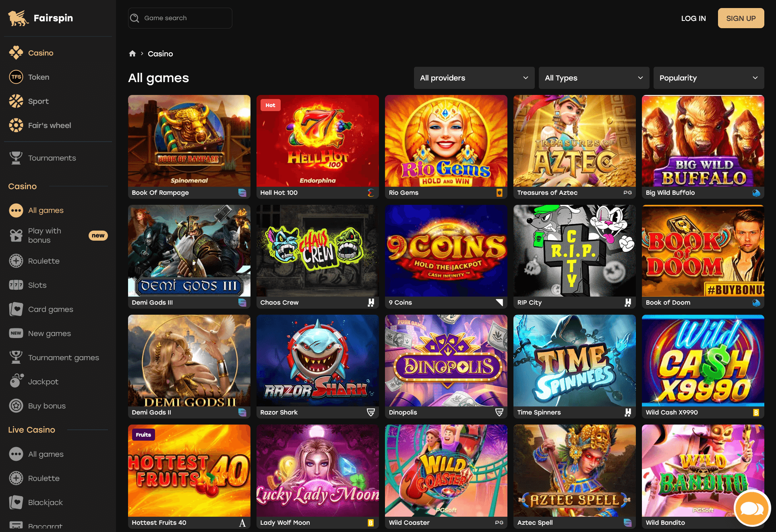Click the Sport ball icon

pos(16,101)
